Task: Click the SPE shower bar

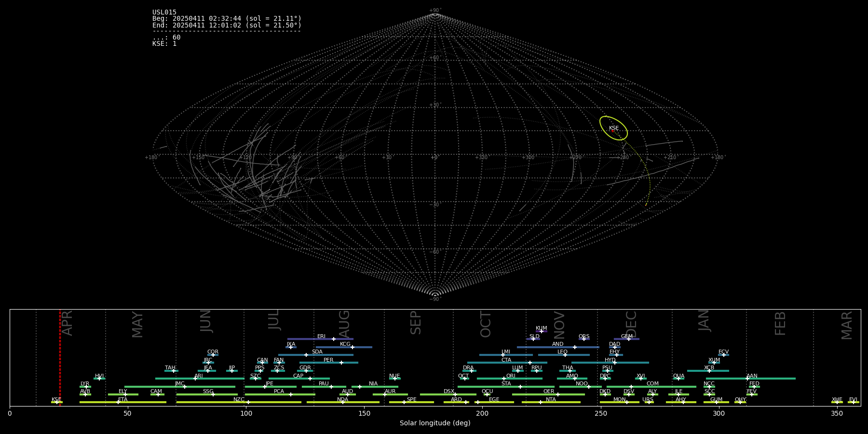Action: [x=411, y=402]
